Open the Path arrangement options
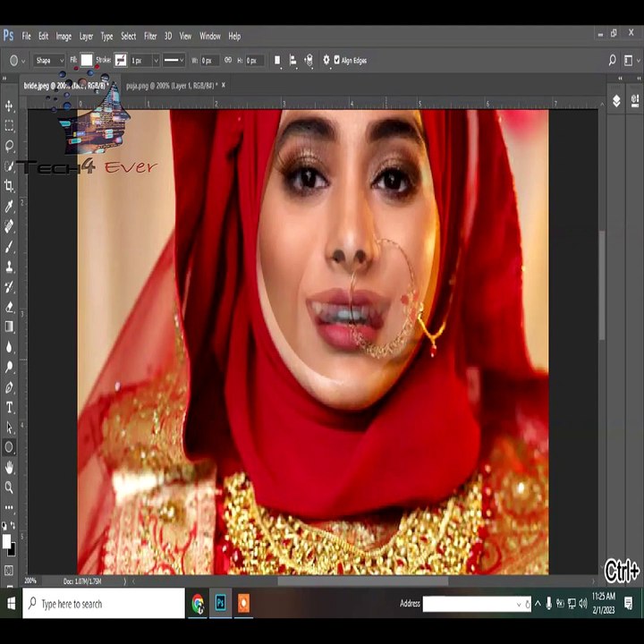Viewport: 644px width, 644px height. point(309,61)
